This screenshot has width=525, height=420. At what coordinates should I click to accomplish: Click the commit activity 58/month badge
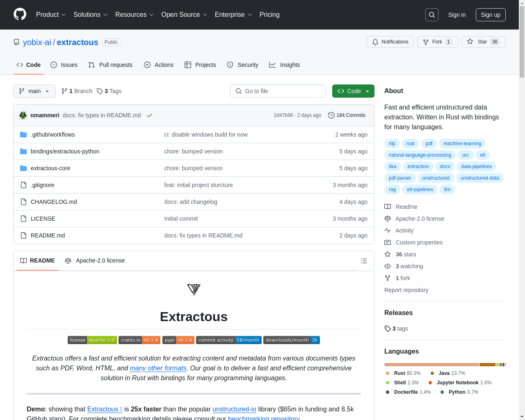(x=229, y=340)
